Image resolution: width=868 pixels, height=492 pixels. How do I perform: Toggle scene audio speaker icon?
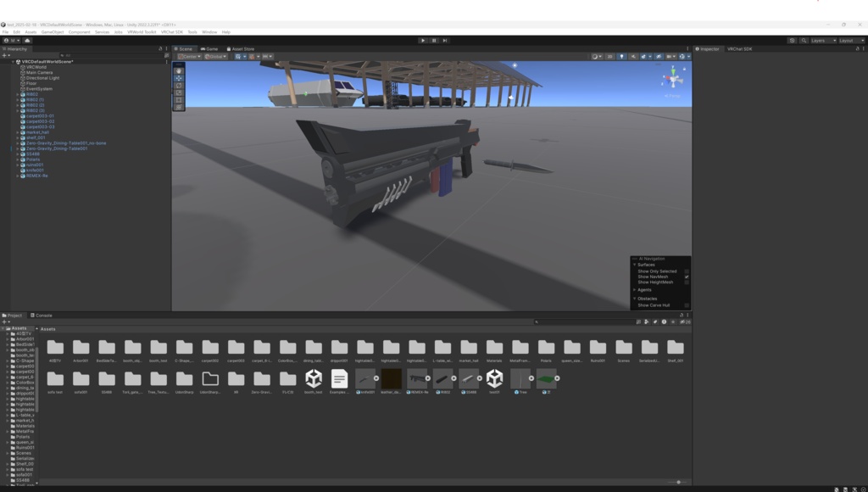coord(632,57)
